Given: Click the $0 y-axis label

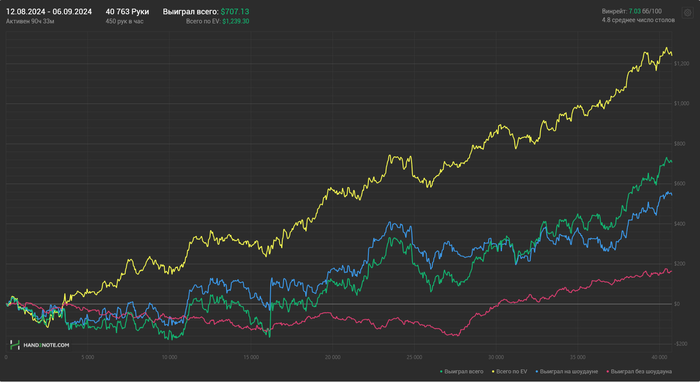Looking at the screenshot, I should [677, 304].
